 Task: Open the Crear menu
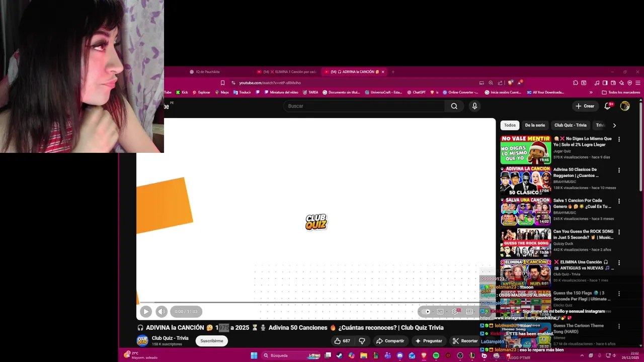[x=585, y=106]
